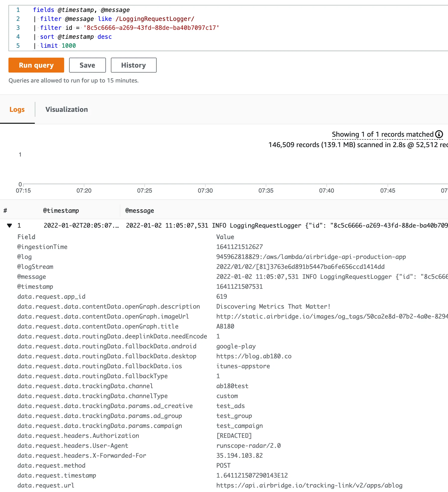Click the 07:45 label on the histogram axis
The height and width of the screenshot is (492, 448).
click(388, 191)
